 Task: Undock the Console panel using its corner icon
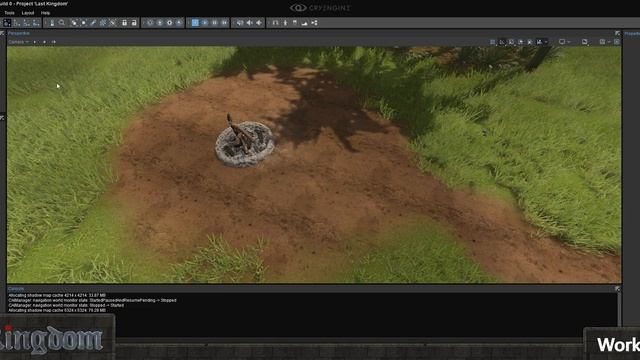618,289
